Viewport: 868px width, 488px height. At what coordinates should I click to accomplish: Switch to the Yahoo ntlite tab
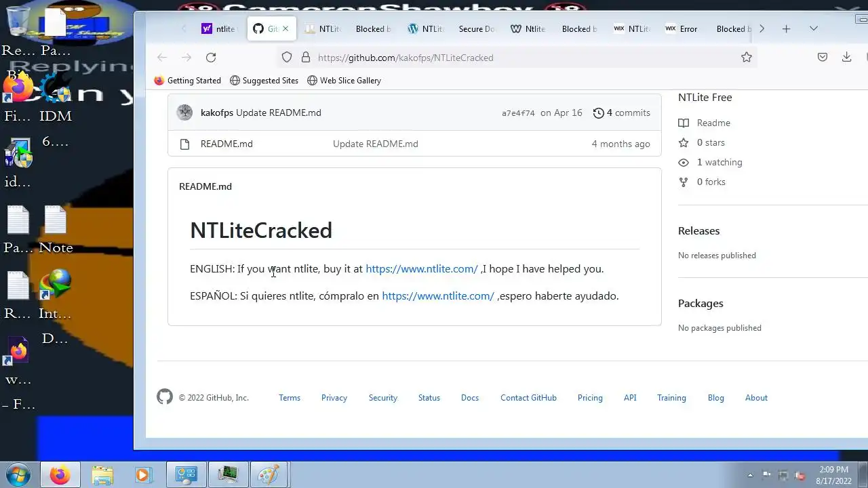(219, 28)
